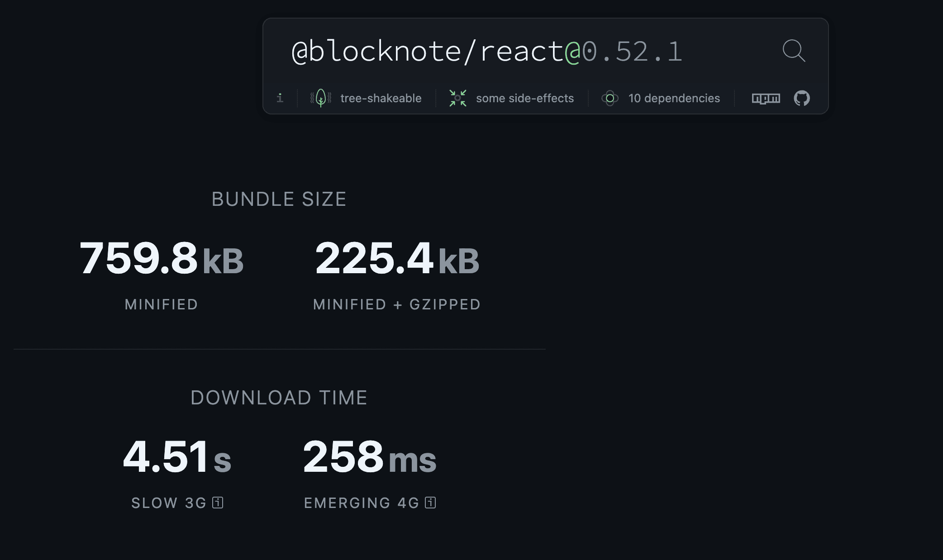Click the 759.8 kB minified value
This screenshot has height=560, width=943.
pos(162,258)
